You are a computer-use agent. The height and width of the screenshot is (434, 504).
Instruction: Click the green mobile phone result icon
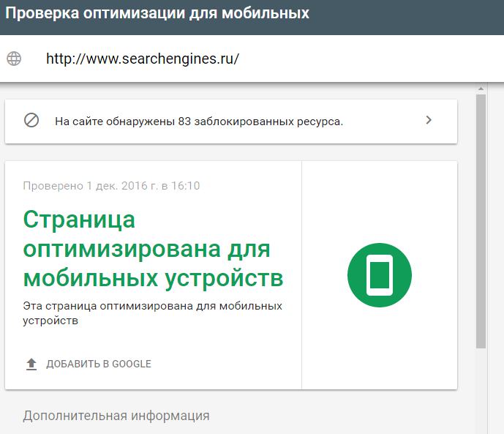tap(380, 275)
